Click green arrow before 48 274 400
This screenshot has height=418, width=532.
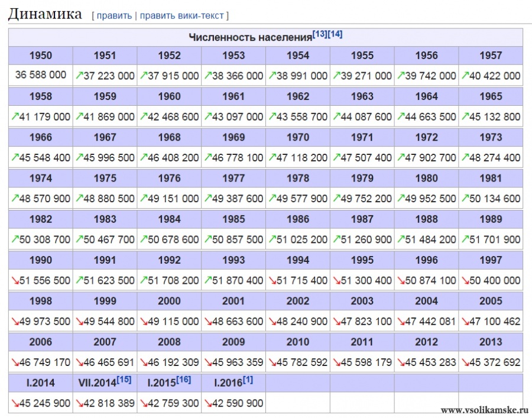(x=465, y=158)
